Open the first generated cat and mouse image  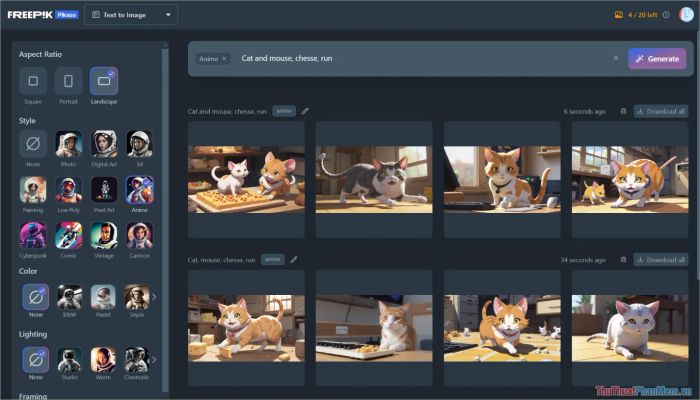click(x=246, y=180)
